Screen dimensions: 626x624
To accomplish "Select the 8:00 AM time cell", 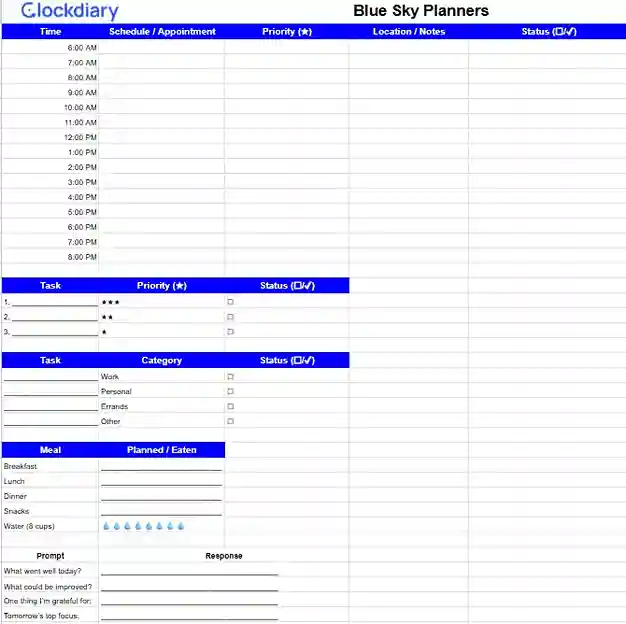I will pos(50,77).
